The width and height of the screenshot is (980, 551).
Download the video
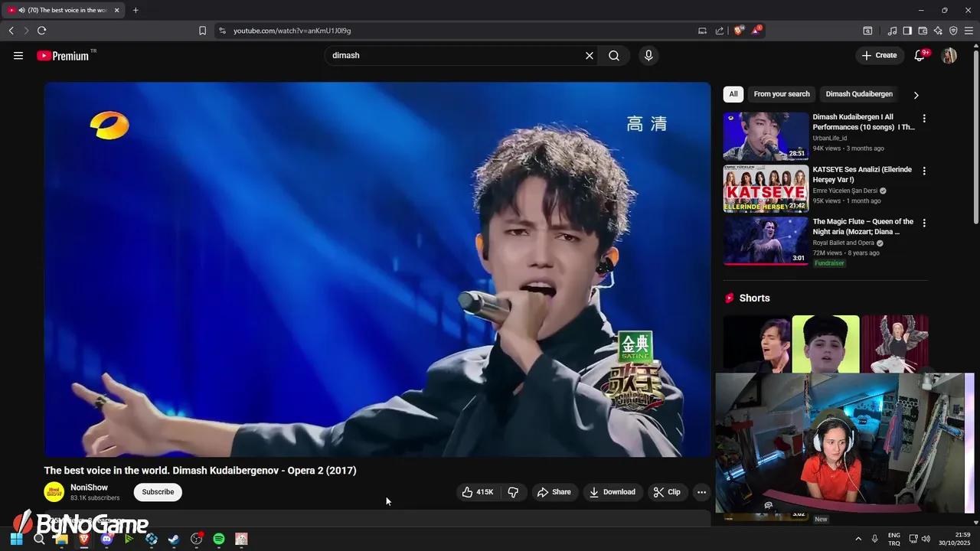pos(612,492)
